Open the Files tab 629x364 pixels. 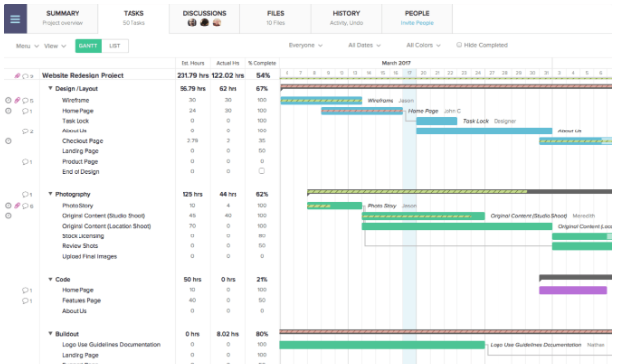click(x=275, y=19)
